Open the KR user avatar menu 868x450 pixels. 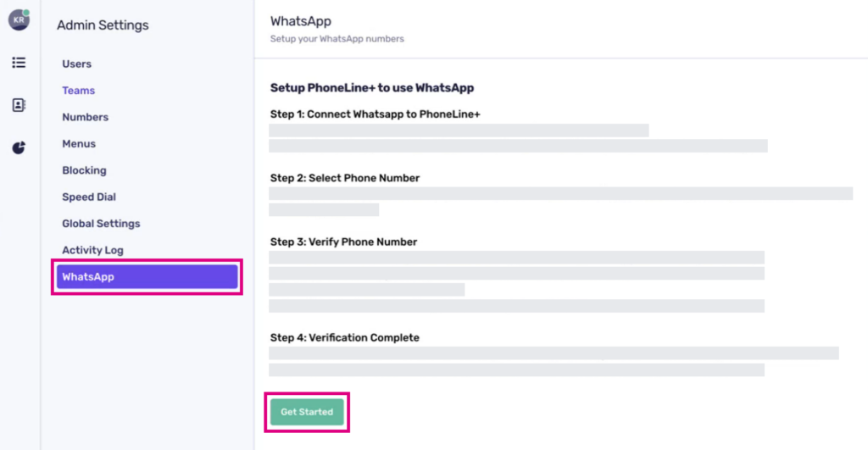tap(19, 20)
